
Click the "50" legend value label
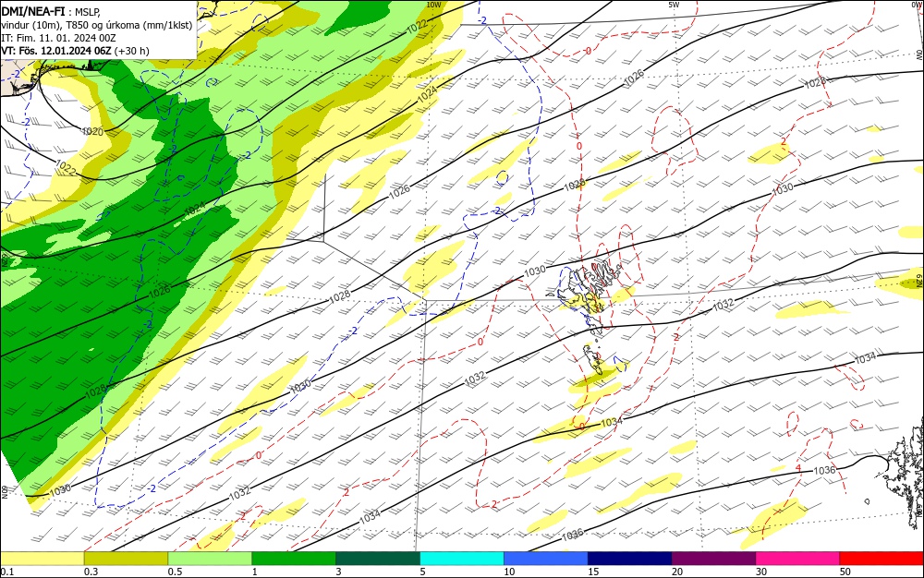click(x=845, y=572)
